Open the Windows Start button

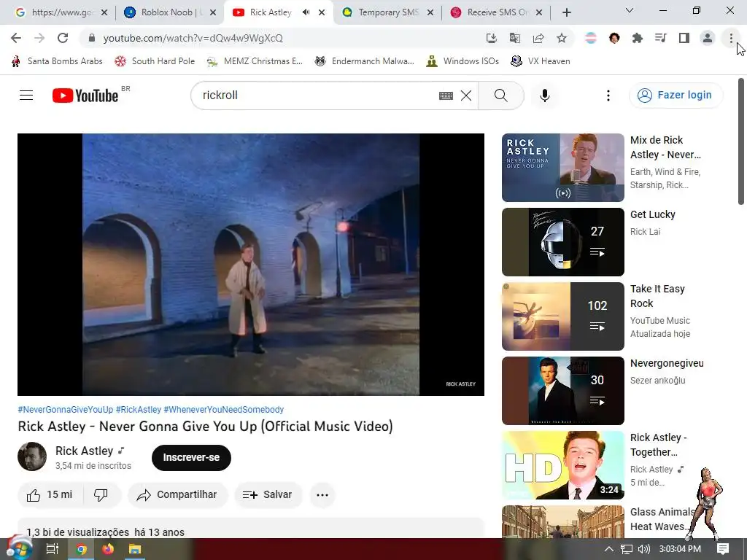click(x=19, y=549)
